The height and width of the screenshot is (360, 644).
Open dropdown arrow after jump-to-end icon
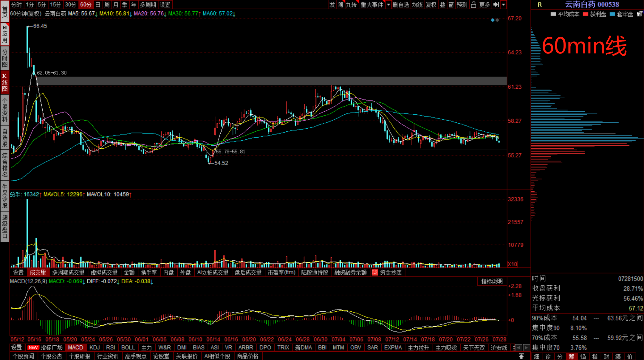point(504,4)
